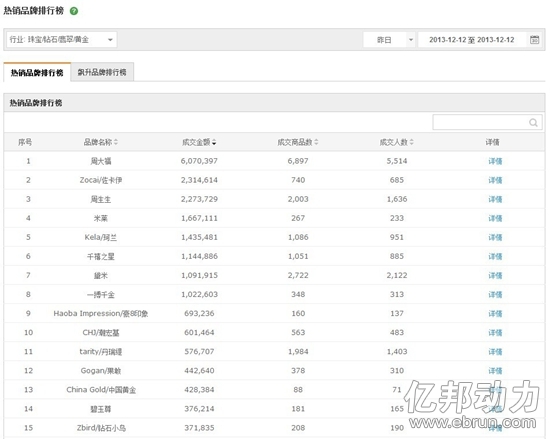The width and height of the screenshot is (550, 439).
Task: Click the search magnifier icon
Action: (533, 122)
